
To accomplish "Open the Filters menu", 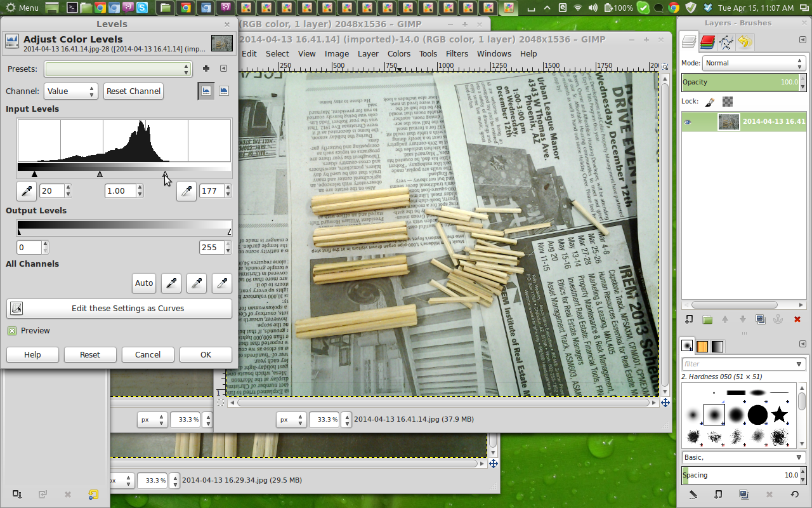I will point(457,54).
